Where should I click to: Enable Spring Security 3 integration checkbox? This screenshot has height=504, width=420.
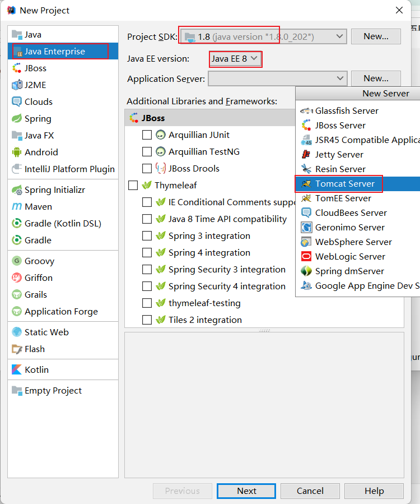pyautogui.click(x=147, y=269)
